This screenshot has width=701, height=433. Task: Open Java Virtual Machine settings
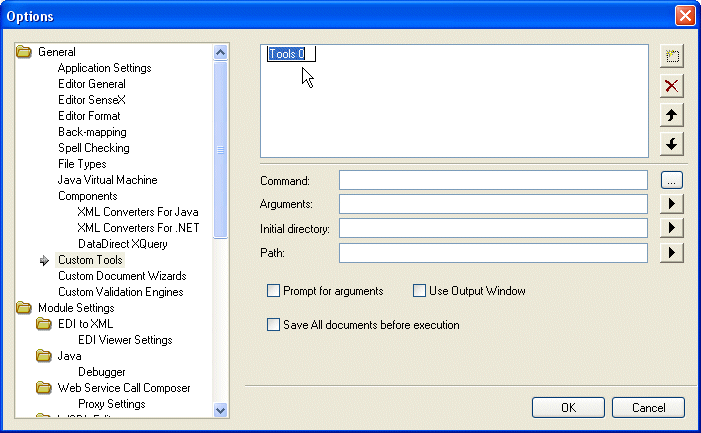click(107, 180)
